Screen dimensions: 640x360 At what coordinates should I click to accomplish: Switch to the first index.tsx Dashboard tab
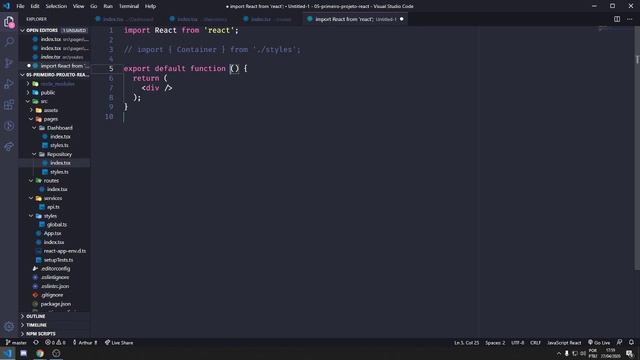pyautogui.click(x=127, y=19)
